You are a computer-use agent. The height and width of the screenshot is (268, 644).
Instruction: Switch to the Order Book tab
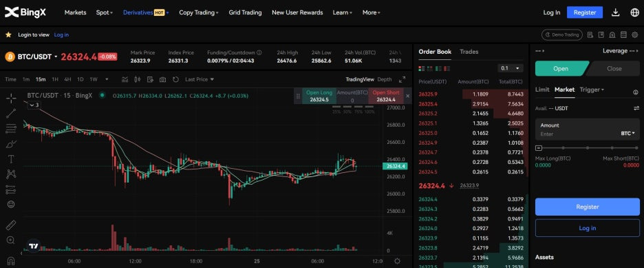435,52
